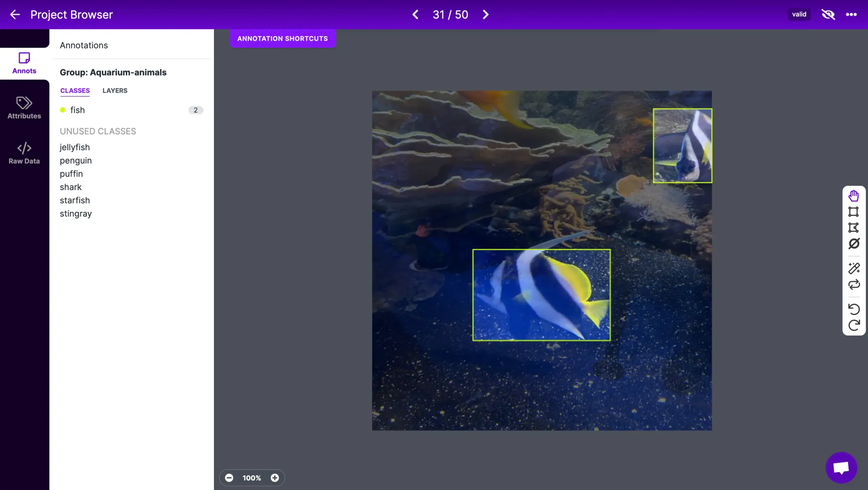Screen dimensions: 868x490
Task: Go to the previous image
Action: (415, 14)
